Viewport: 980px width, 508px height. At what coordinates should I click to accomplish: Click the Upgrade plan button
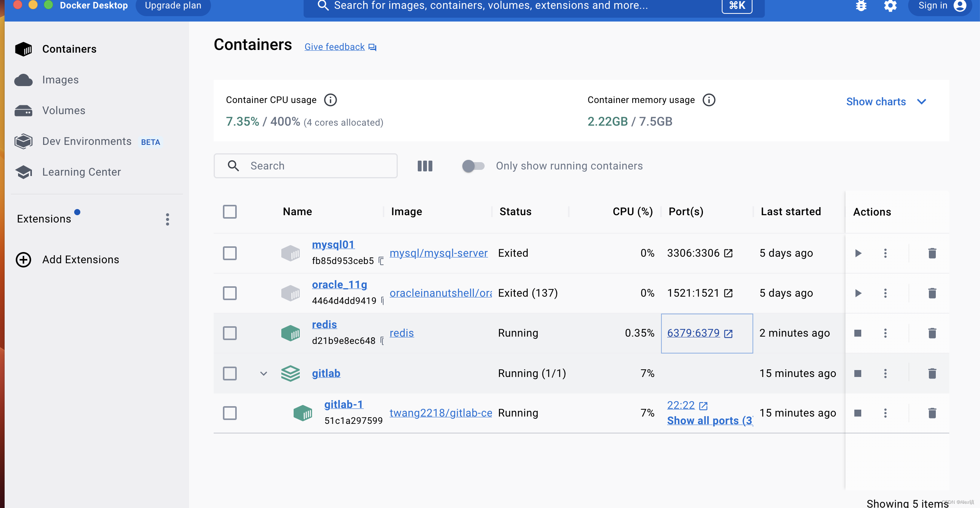coord(173,6)
